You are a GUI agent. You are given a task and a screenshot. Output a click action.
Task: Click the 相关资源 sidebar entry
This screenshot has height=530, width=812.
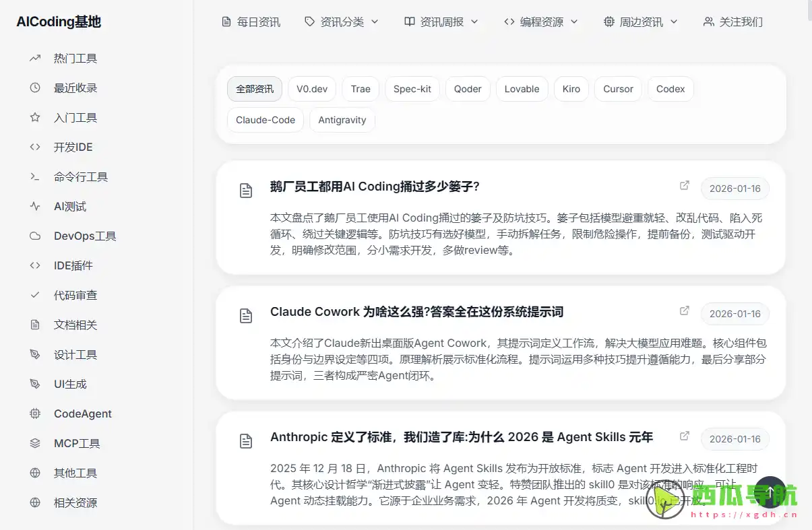[75, 502]
